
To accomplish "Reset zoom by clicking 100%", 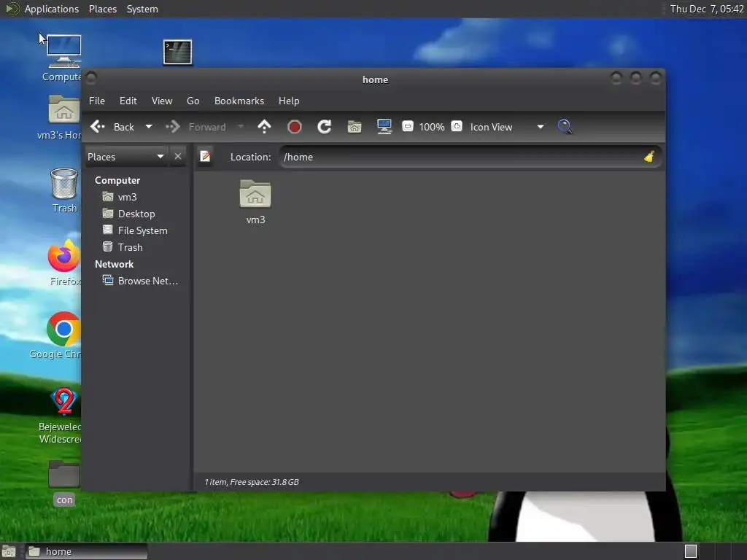I will [432, 127].
